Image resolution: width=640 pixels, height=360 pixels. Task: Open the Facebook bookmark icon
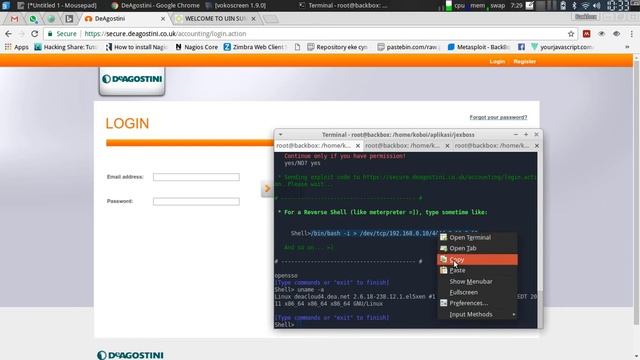pos(521,47)
